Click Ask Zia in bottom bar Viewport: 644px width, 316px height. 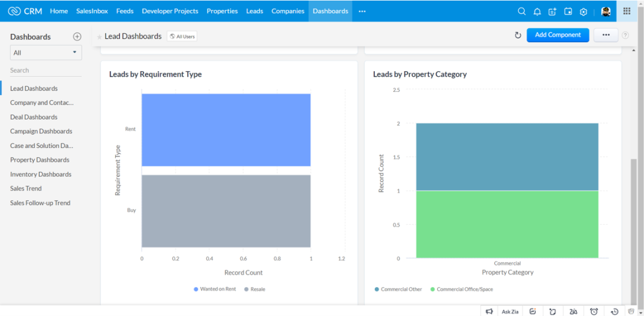(510, 312)
